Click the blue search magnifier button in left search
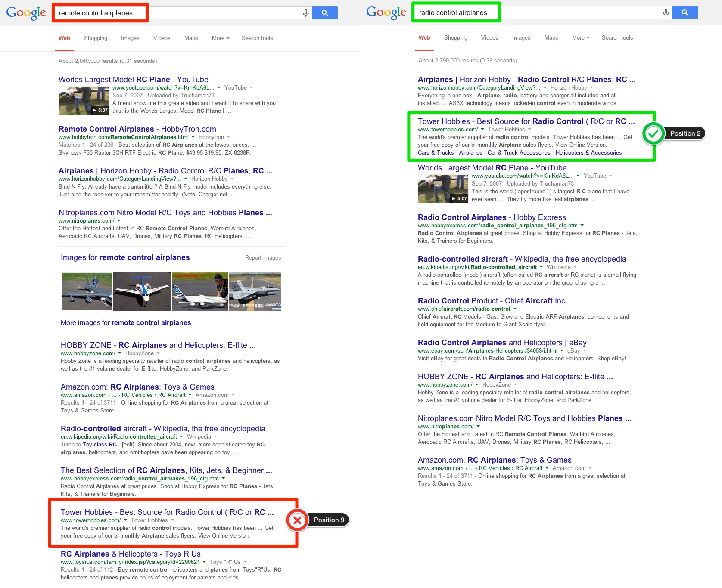Image resolution: width=722 pixels, height=588 pixels. click(325, 13)
